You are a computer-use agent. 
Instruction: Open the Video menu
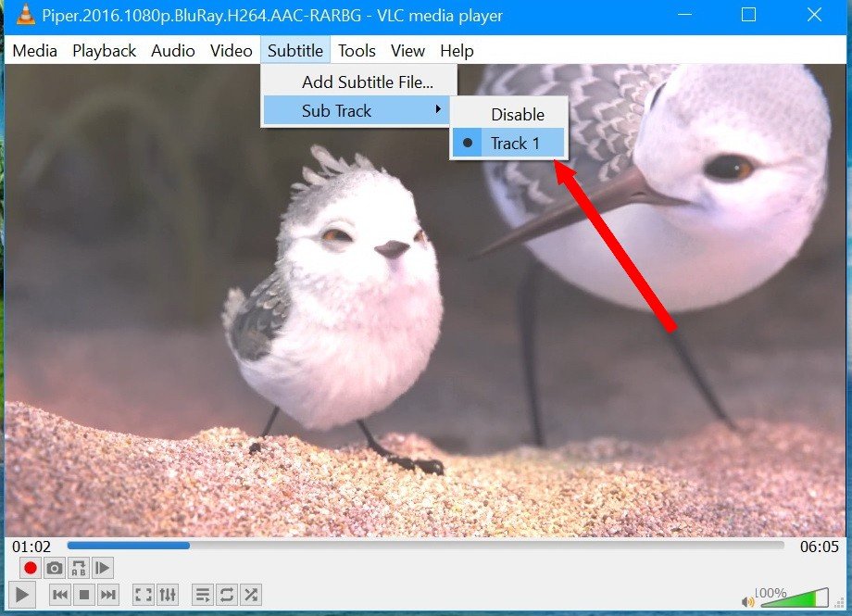tap(231, 51)
